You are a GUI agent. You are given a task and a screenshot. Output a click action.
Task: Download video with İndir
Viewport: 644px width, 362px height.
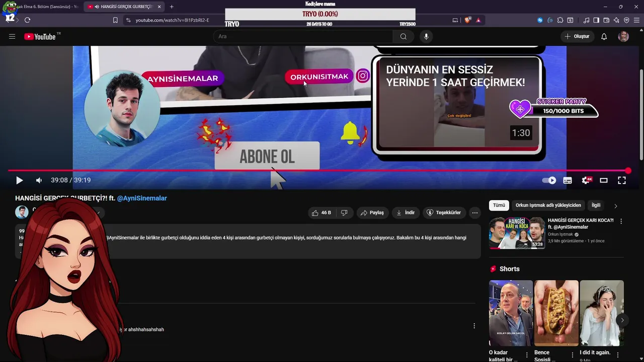coord(406,213)
